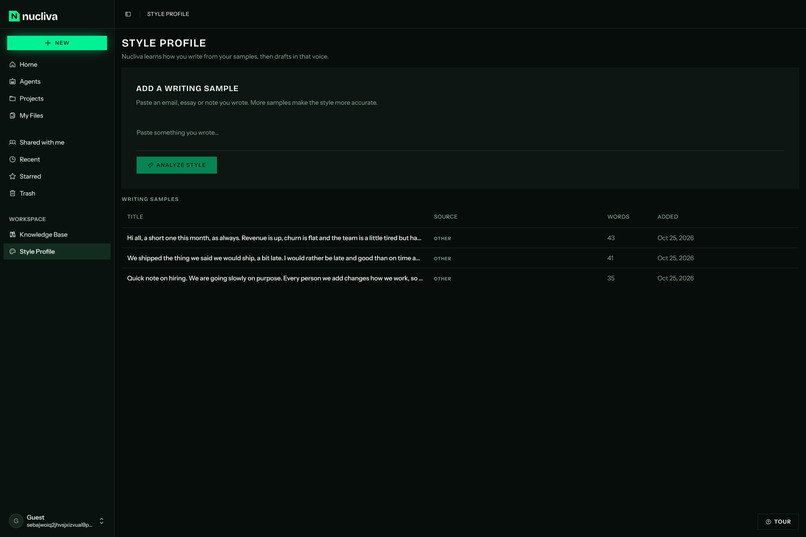The height and width of the screenshot is (537, 806).
Task: Toggle the sidebar collapse icon
Action: point(128,14)
